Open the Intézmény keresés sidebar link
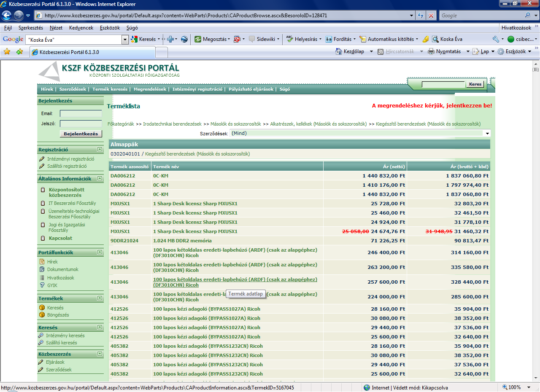Image resolution: width=540 pixels, height=392 pixels. click(65, 336)
